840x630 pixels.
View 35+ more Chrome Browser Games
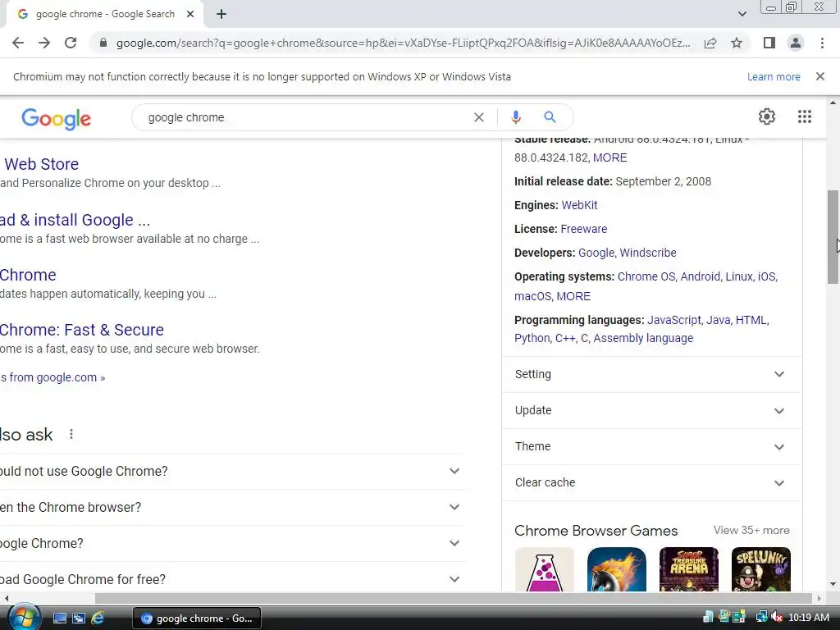751,531
